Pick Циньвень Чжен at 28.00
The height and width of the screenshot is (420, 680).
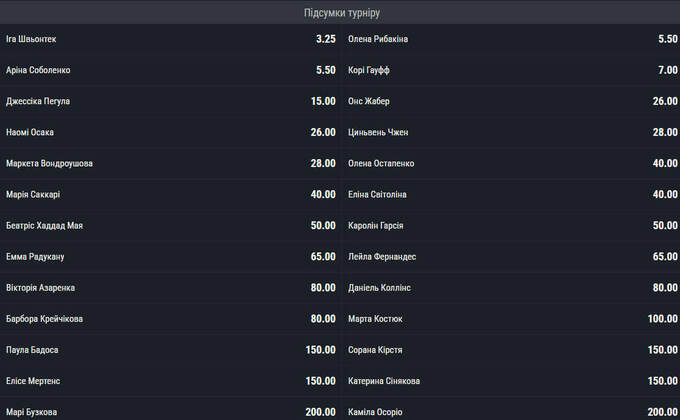point(512,132)
